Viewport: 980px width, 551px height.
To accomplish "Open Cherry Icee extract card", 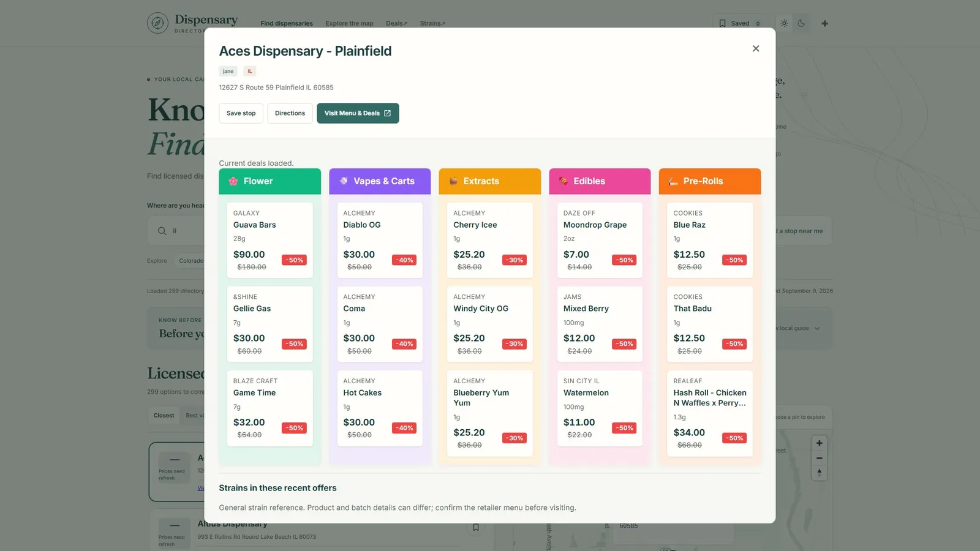I will point(490,240).
